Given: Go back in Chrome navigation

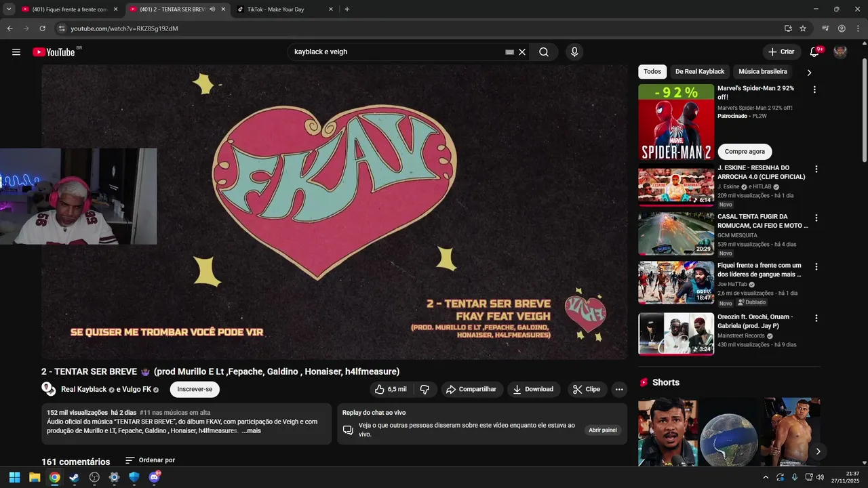Looking at the screenshot, I should (9, 28).
